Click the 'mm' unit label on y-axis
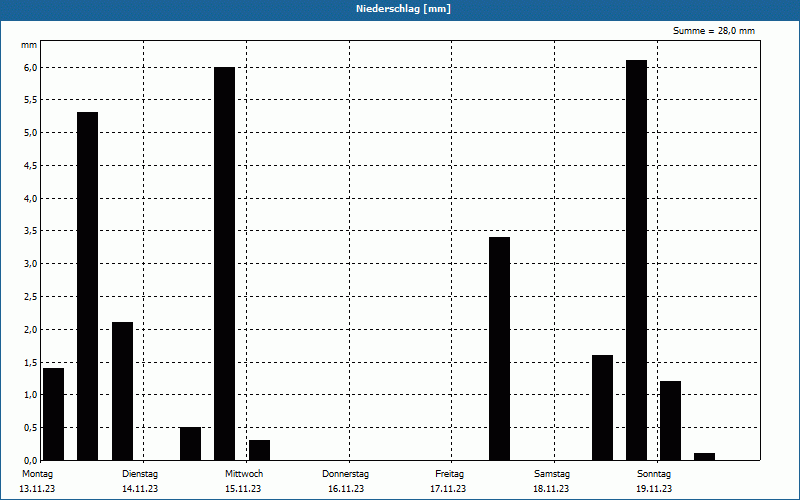Viewport: 800px width, 500px height. pos(29,45)
